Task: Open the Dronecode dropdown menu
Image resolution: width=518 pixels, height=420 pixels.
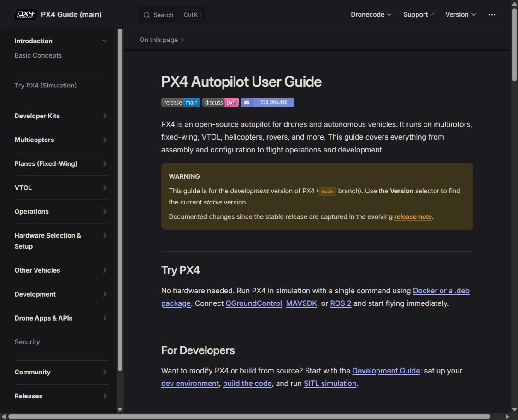Action: point(371,15)
